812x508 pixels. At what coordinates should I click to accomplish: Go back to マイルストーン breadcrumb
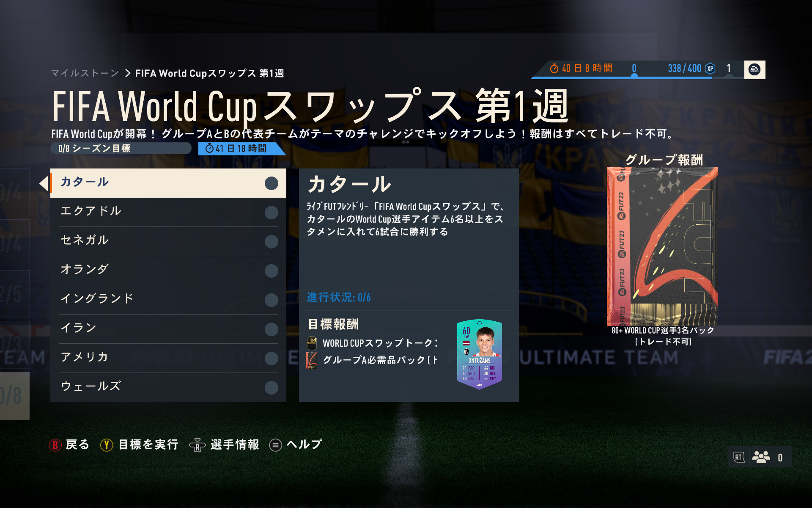[x=85, y=73]
